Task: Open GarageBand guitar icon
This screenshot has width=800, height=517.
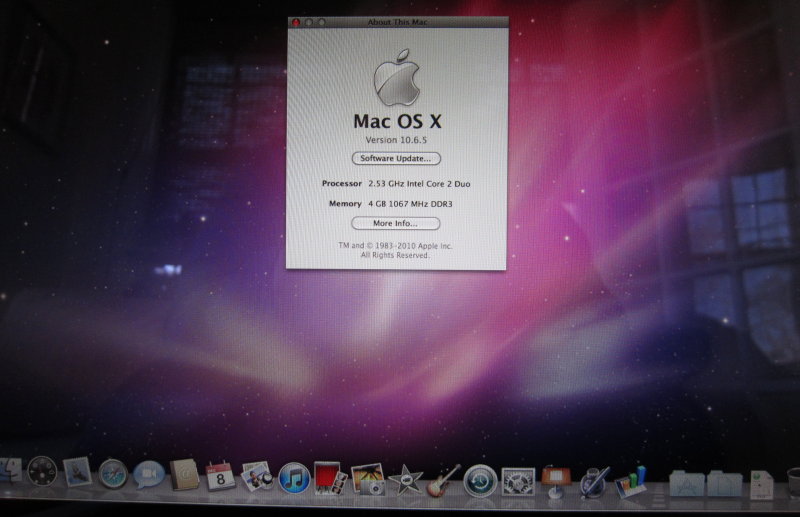Action: pyautogui.click(x=443, y=480)
